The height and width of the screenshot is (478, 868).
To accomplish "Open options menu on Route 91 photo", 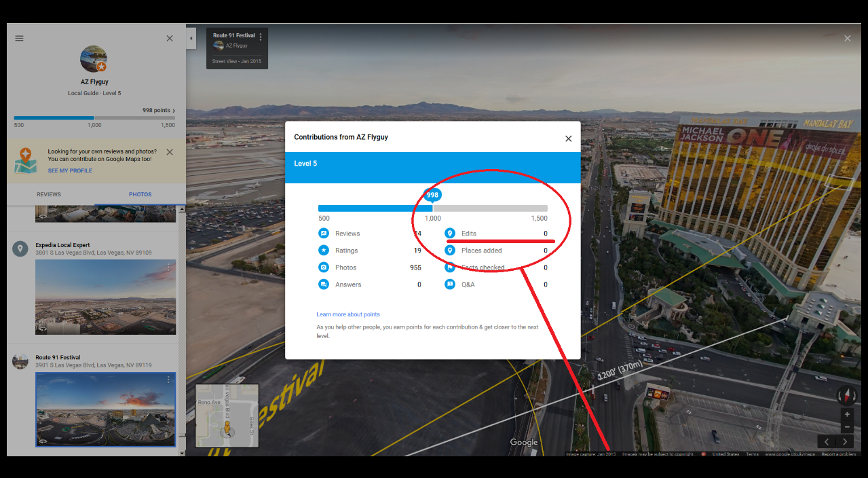I will (168, 380).
